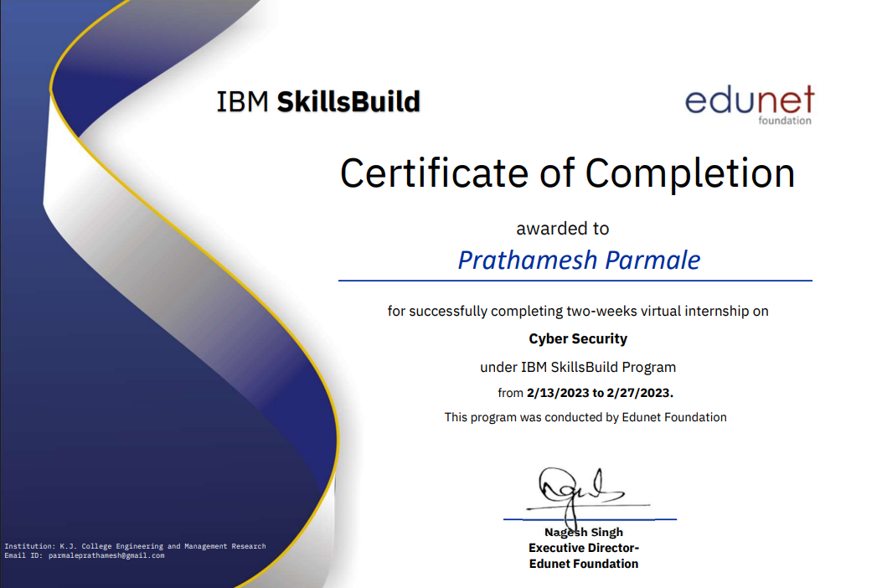Click the "awarded to" text

click(x=562, y=229)
